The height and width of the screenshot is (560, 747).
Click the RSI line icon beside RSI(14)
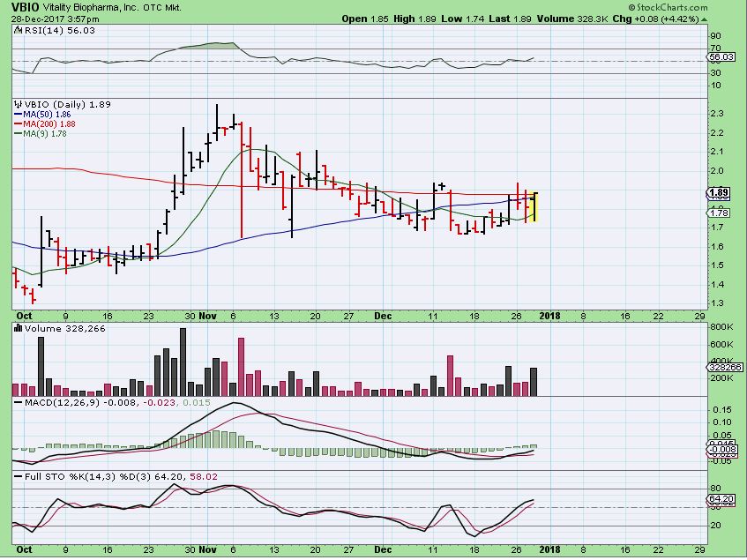[x=18, y=30]
